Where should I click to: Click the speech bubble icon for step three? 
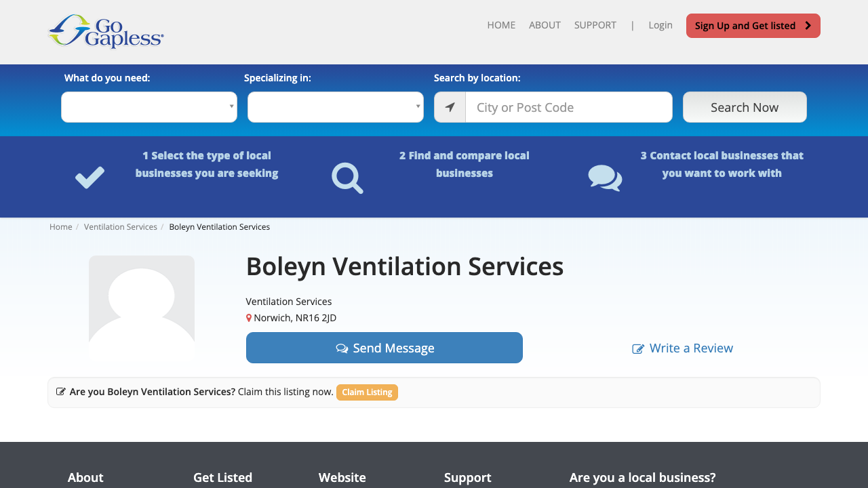604,177
